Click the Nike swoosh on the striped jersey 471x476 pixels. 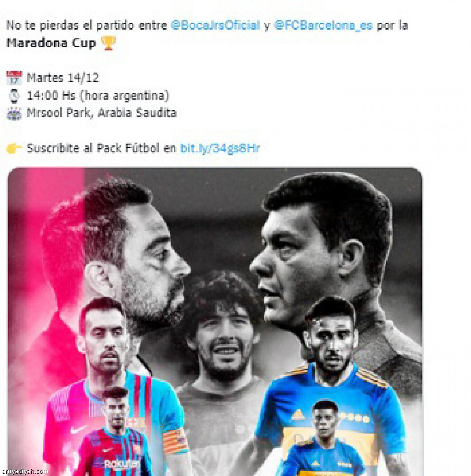(78, 429)
